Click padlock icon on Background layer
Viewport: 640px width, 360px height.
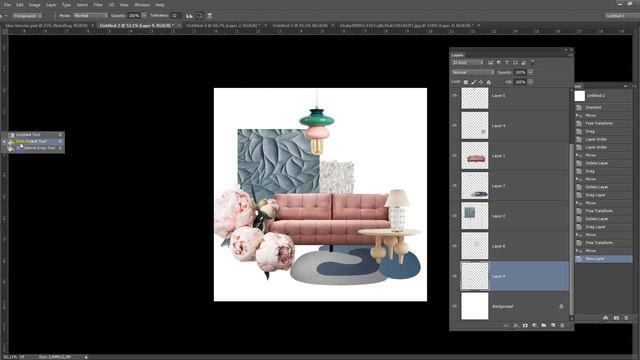561,306
